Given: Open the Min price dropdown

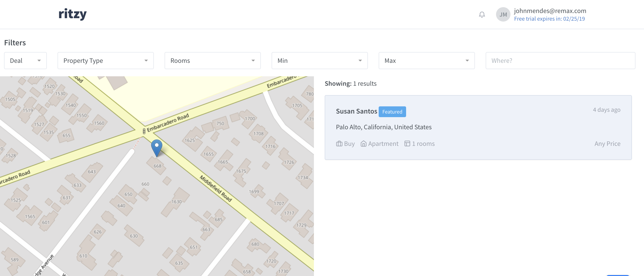Looking at the screenshot, I should [319, 61].
